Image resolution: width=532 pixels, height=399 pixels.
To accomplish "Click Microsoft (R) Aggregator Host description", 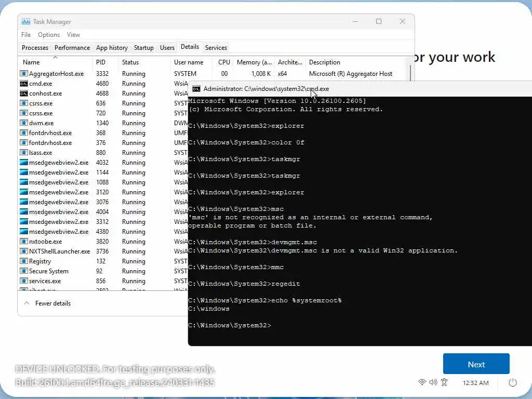I will coord(351,74).
